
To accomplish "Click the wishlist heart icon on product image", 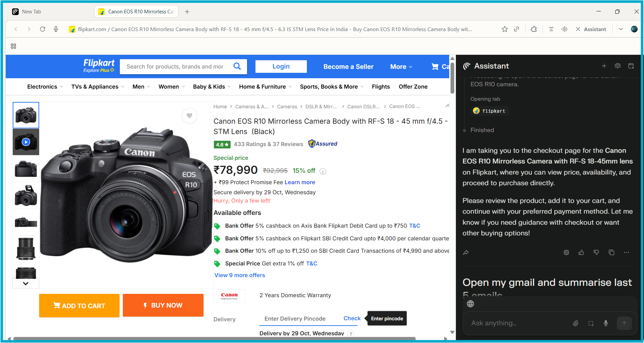I will (189, 116).
